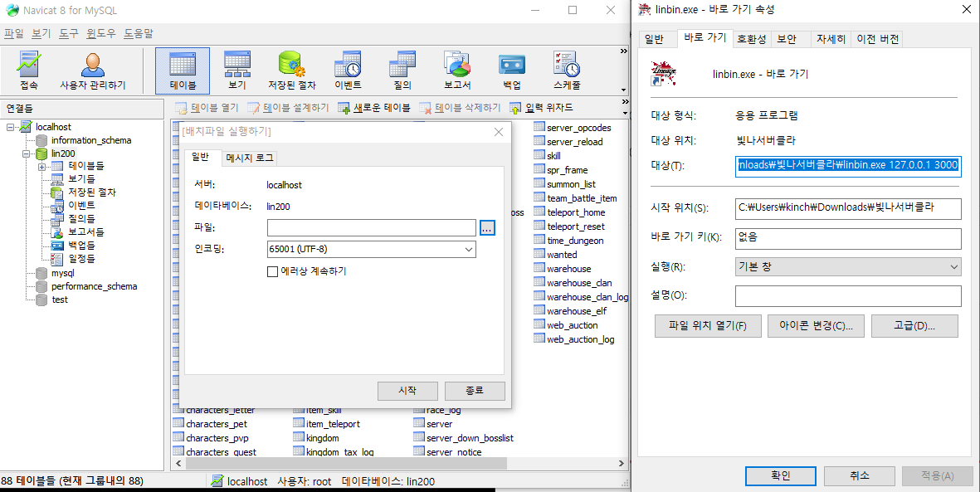This screenshot has height=492, width=980.
Task: Open the 백업 backup toolbar icon
Action: coord(512,71)
